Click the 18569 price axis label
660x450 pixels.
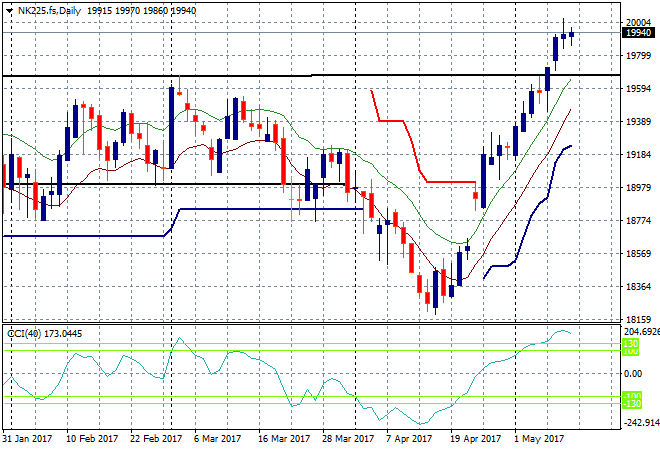point(639,253)
